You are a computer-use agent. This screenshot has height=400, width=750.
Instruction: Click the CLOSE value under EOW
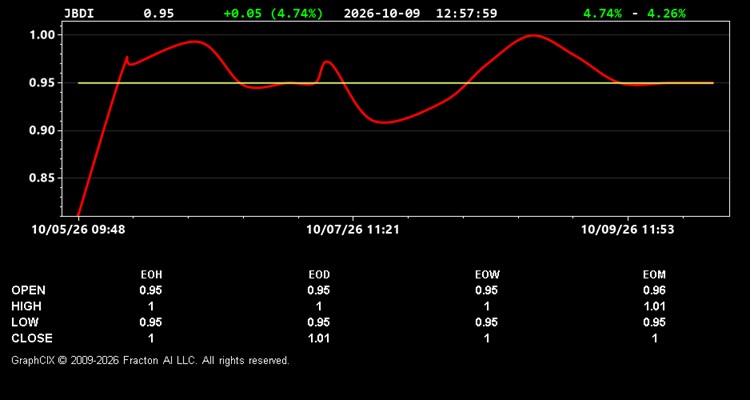coord(487,338)
